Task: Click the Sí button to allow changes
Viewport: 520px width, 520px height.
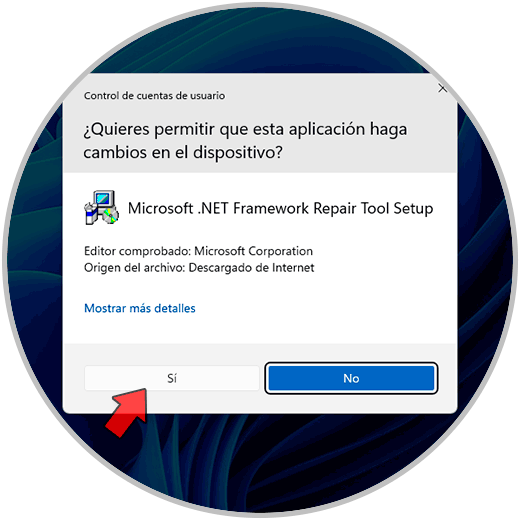Action: pos(172,378)
